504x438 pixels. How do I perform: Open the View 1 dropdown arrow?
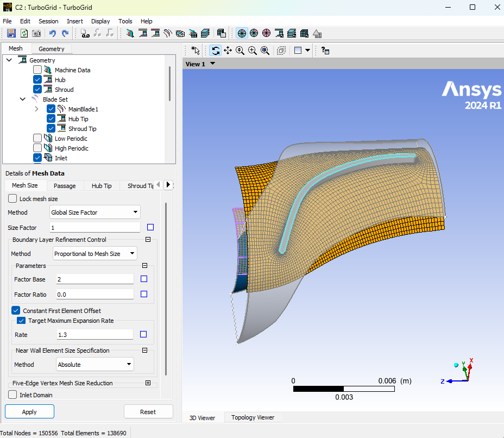pos(212,64)
